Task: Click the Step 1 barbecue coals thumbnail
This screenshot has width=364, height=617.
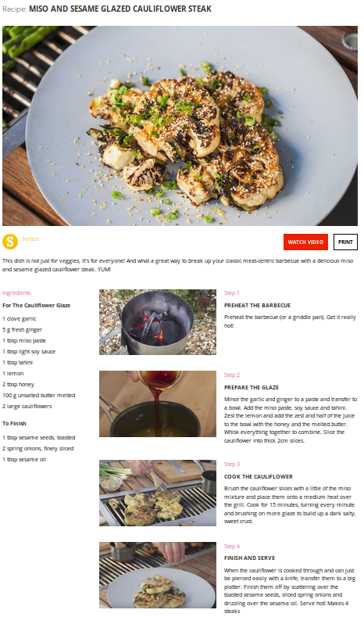Action: tap(158, 322)
